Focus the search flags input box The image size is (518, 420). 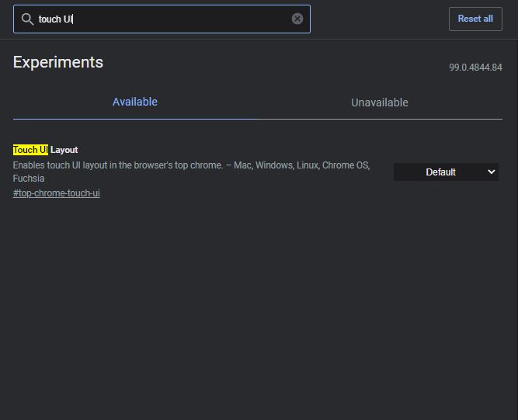[162, 19]
